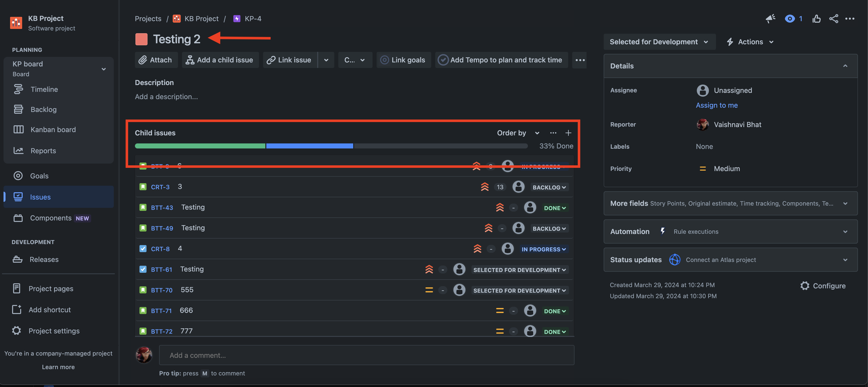
Task: Click the Add a comment input field
Action: point(366,355)
